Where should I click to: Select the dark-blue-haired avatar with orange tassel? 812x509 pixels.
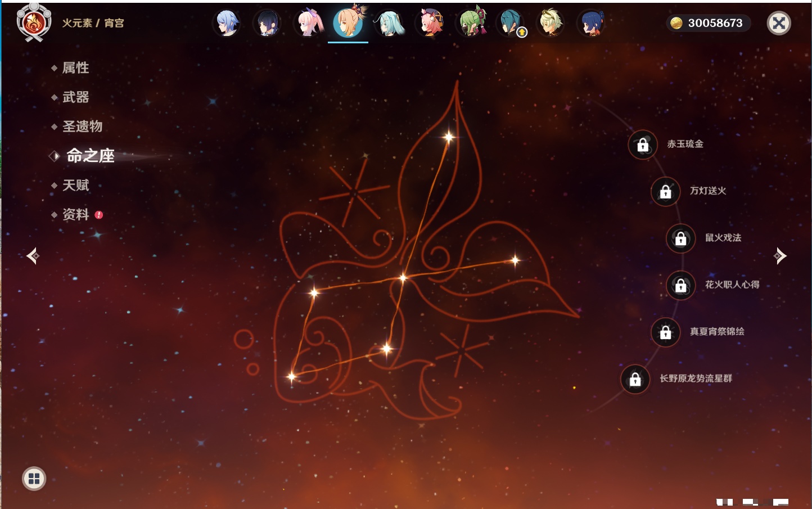(x=591, y=23)
